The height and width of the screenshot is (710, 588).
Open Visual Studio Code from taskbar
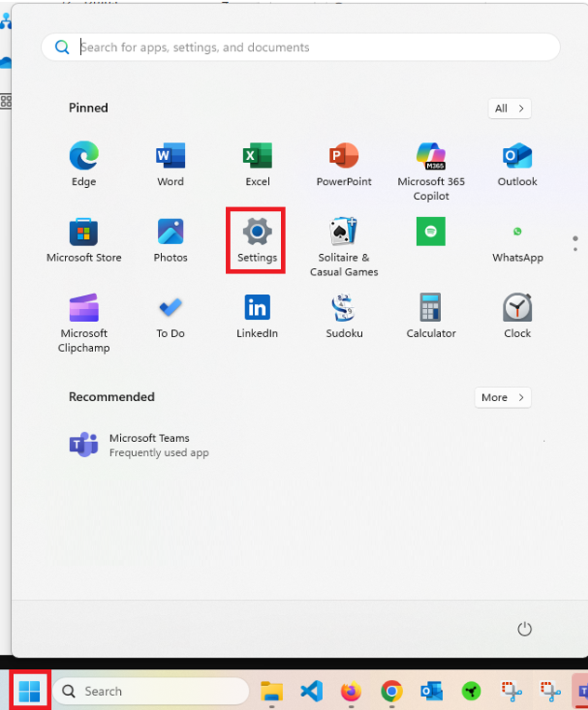coord(312,691)
